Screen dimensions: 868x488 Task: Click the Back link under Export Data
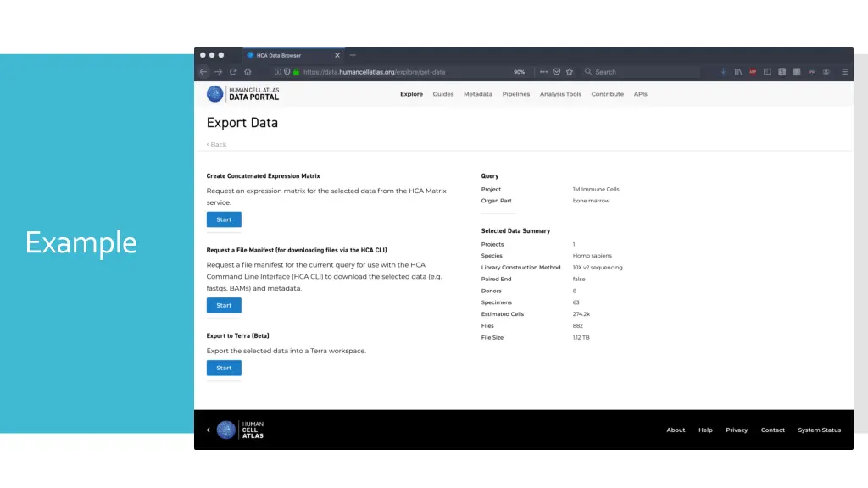point(217,145)
